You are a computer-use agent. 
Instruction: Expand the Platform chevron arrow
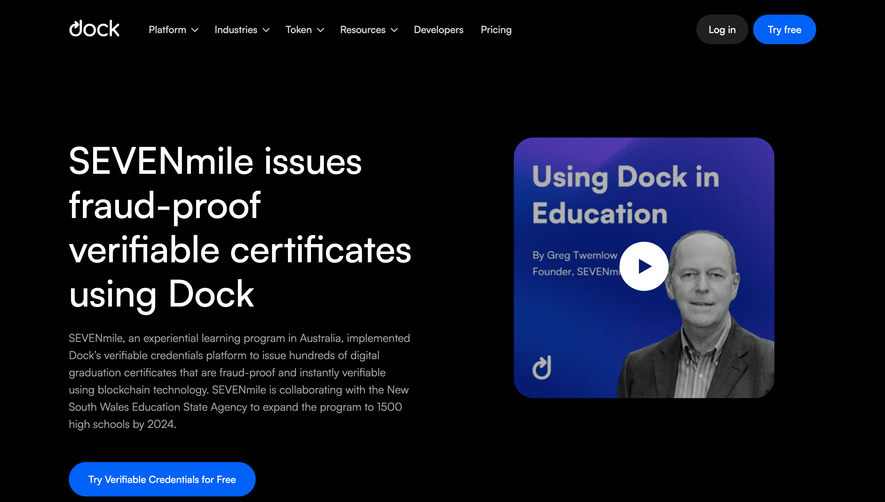[x=195, y=30]
